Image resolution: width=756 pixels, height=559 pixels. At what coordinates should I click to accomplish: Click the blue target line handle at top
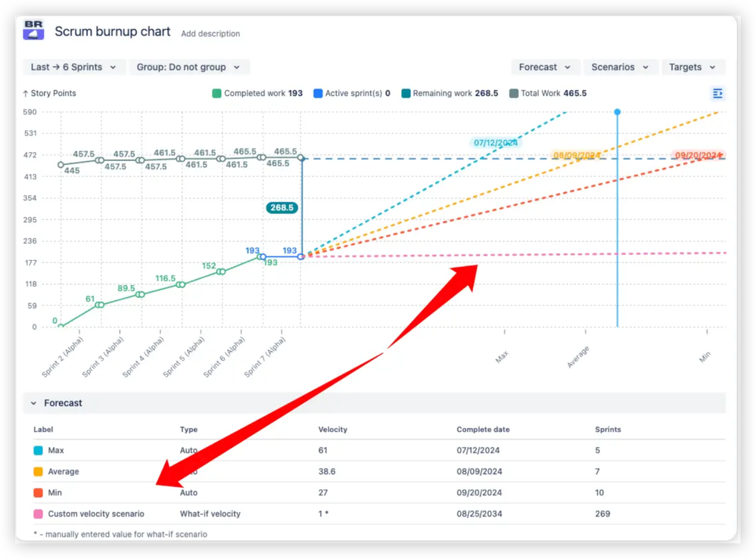coord(618,112)
